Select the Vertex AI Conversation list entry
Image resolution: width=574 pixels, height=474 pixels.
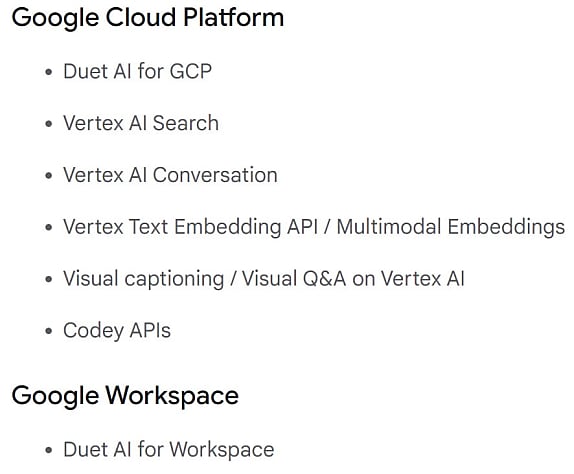[x=170, y=175]
